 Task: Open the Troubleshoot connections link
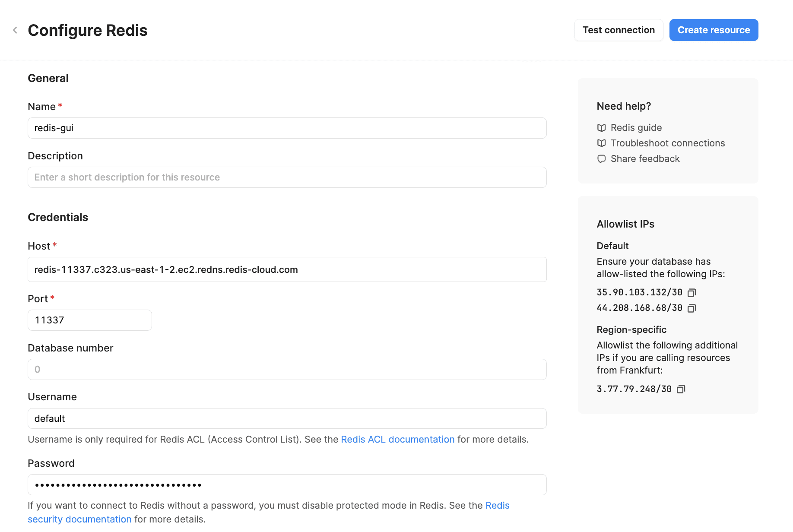(667, 143)
